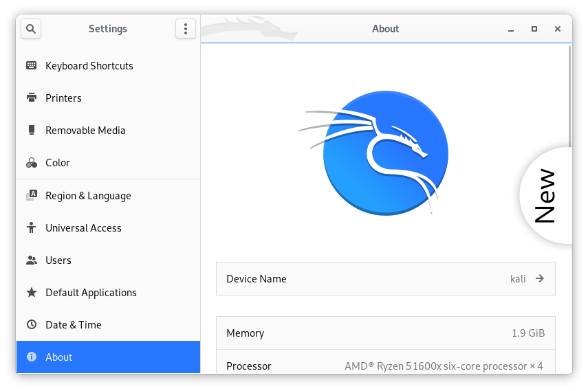Select the About sidebar entry

pyautogui.click(x=108, y=357)
